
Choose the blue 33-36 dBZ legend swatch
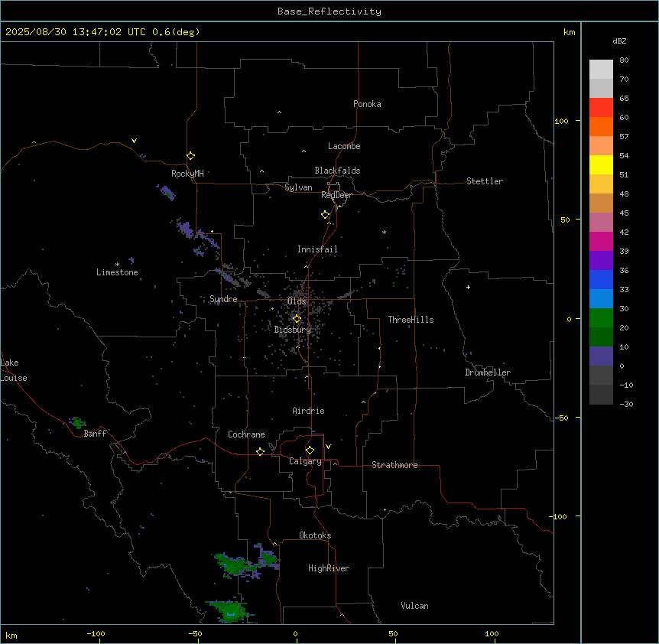(x=601, y=279)
